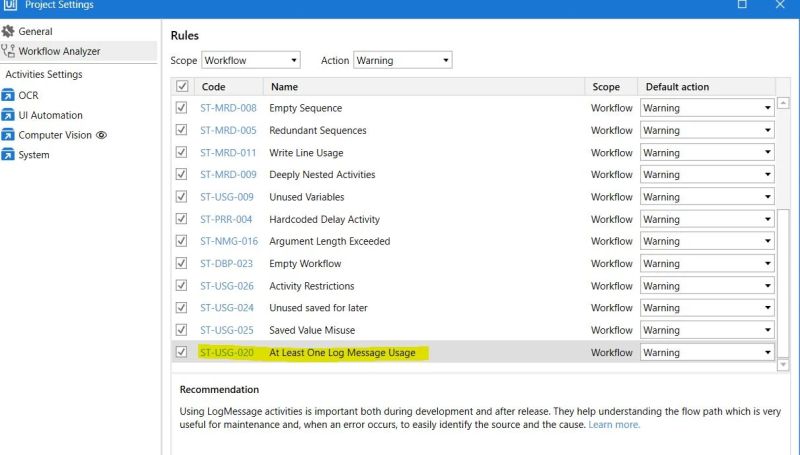Uncheck the At Least One Log Message Usage rule

pos(181,352)
